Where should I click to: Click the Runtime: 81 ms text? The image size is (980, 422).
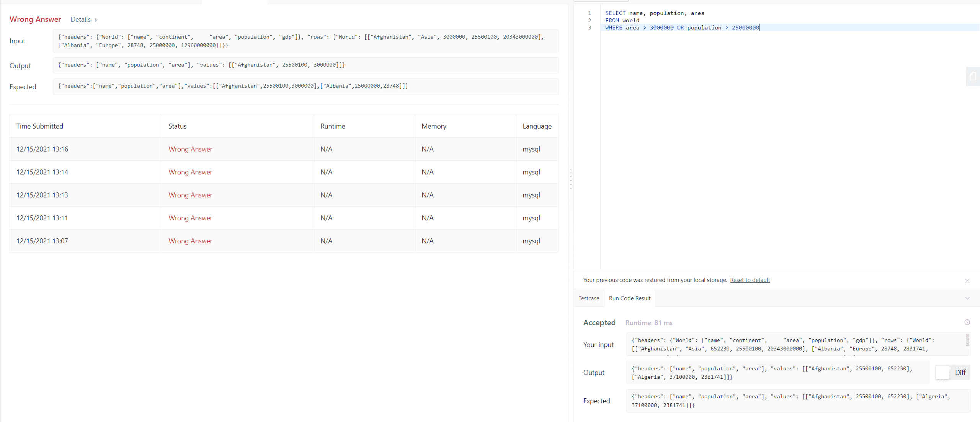coord(649,323)
